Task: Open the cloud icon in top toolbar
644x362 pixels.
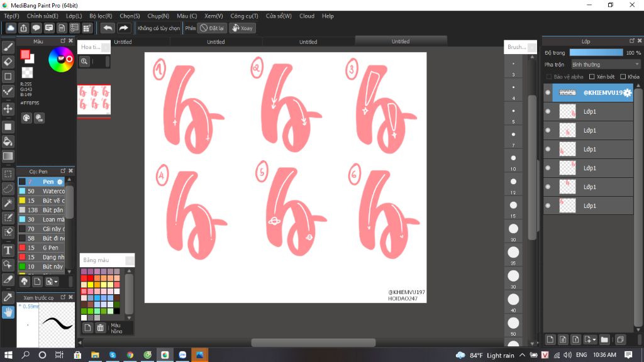Action: tap(11, 28)
